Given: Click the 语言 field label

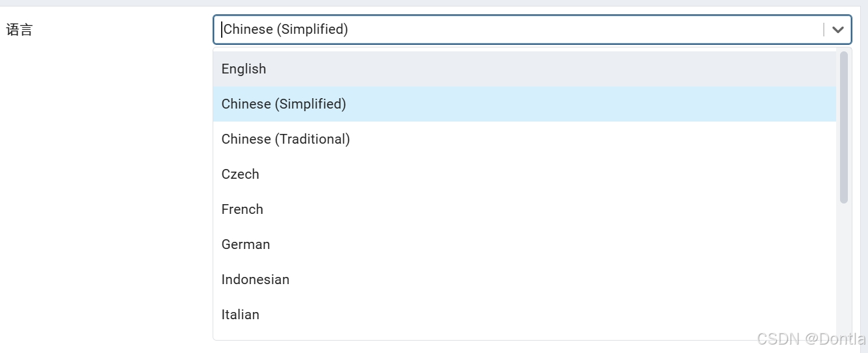Looking at the screenshot, I should 20,30.
